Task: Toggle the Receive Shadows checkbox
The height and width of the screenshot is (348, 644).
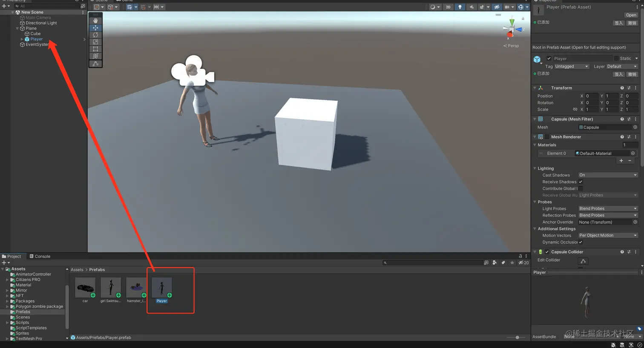Action: 581,182
